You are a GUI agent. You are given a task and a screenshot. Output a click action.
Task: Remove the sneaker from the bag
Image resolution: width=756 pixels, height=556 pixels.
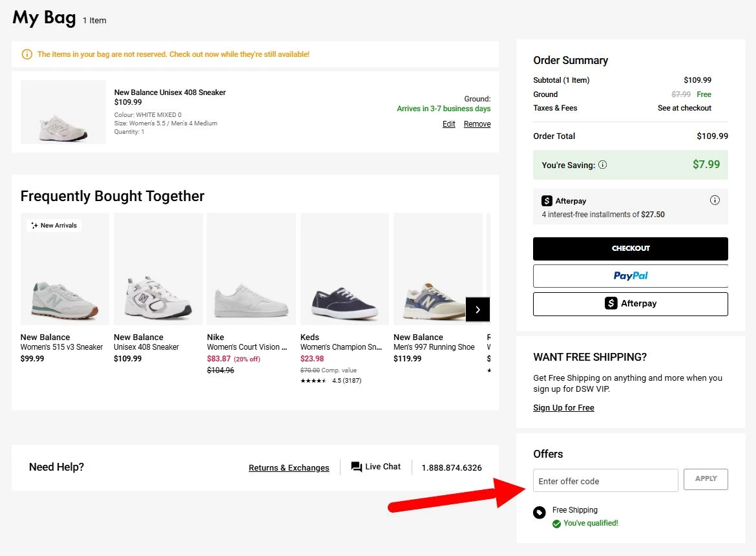pyautogui.click(x=478, y=124)
